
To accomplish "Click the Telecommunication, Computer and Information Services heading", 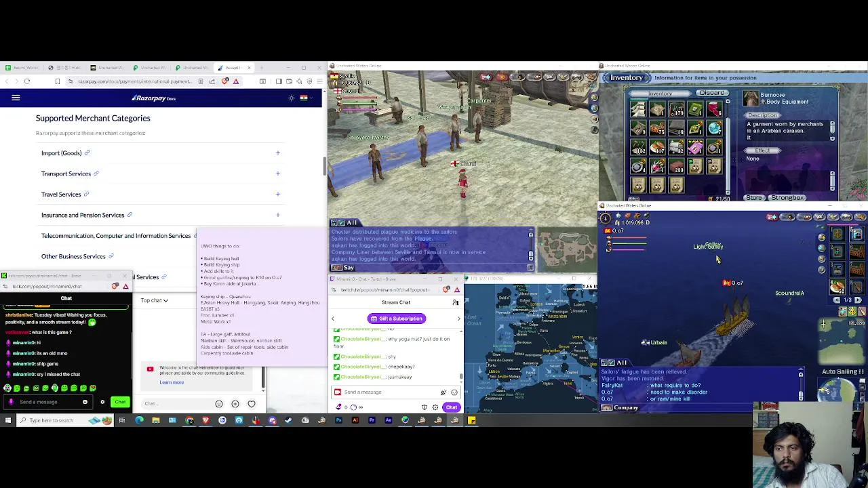I will coord(116,236).
